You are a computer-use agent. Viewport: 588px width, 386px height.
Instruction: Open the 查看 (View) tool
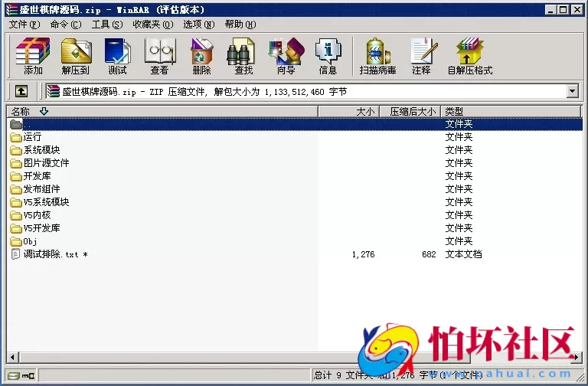(160, 56)
